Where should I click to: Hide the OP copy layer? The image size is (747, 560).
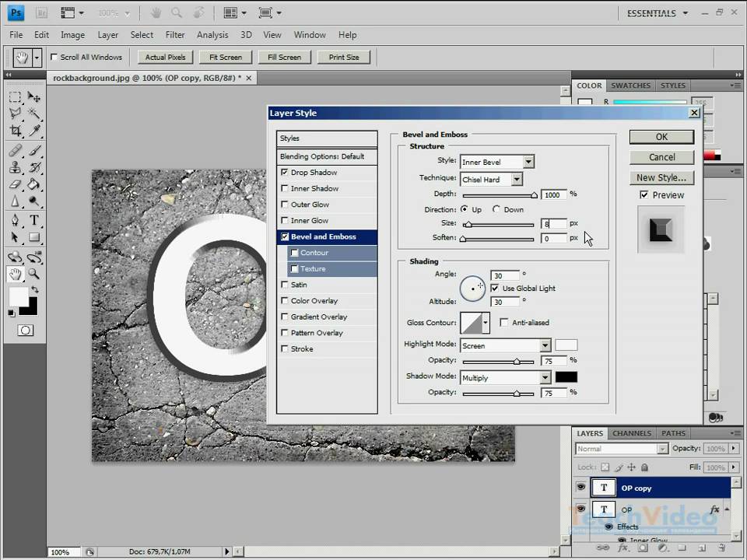(580, 488)
